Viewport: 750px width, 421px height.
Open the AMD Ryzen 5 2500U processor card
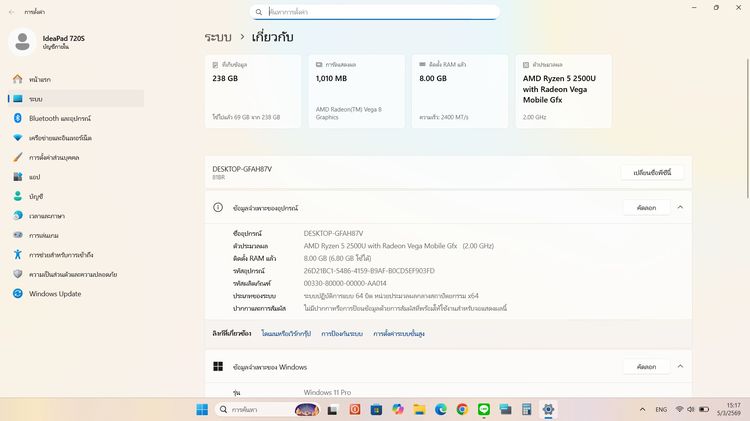pos(563,91)
